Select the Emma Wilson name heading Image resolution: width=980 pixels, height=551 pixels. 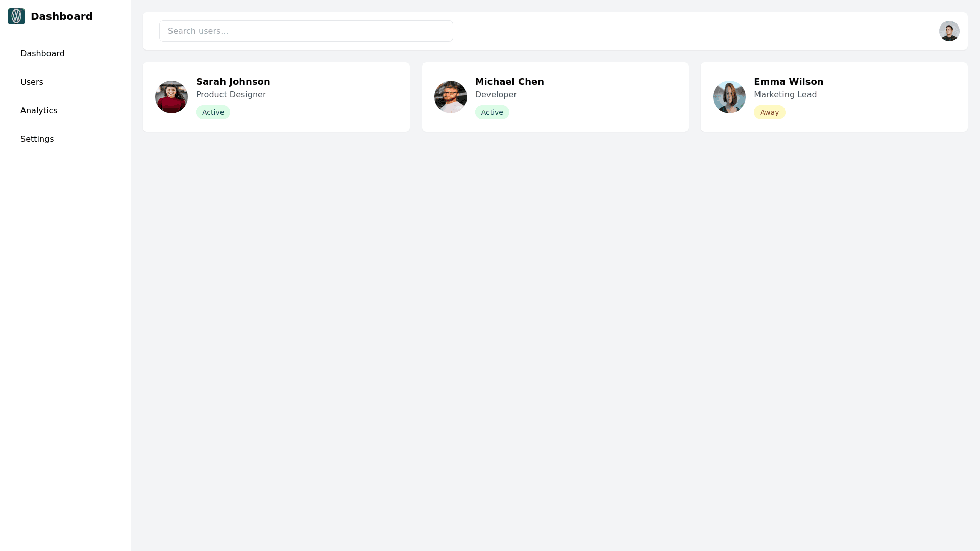pos(788,82)
